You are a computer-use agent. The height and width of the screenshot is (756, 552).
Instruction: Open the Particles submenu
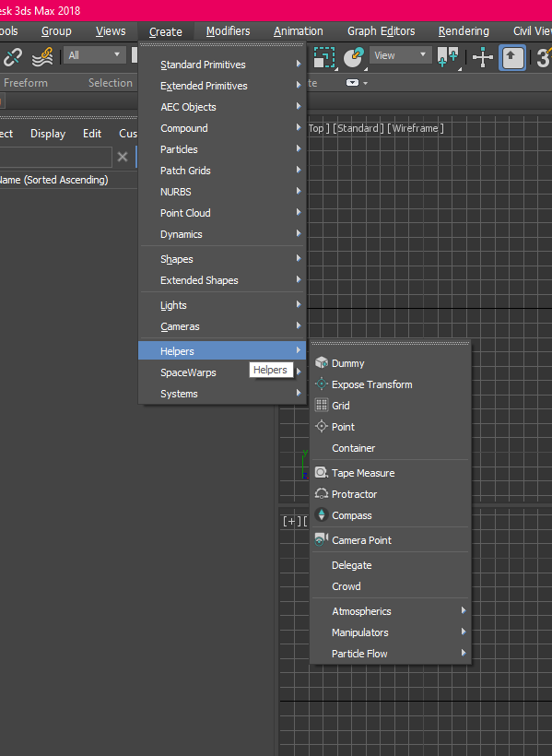pyautogui.click(x=222, y=149)
